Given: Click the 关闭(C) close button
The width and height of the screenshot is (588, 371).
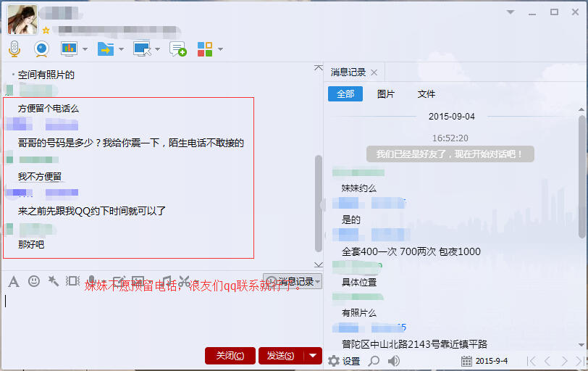Looking at the screenshot, I should pyautogui.click(x=230, y=355).
